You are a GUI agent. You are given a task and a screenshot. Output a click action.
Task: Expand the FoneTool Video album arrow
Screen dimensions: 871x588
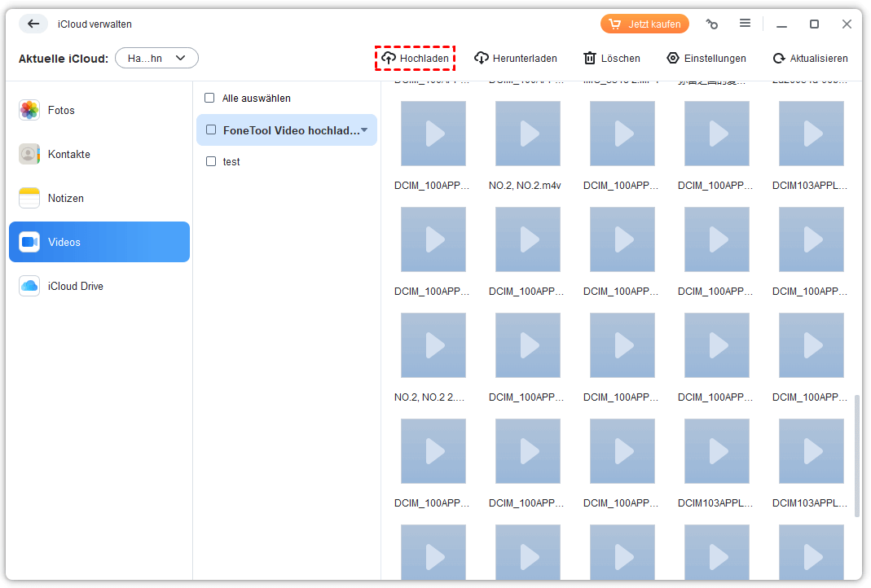[x=364, y=130]
